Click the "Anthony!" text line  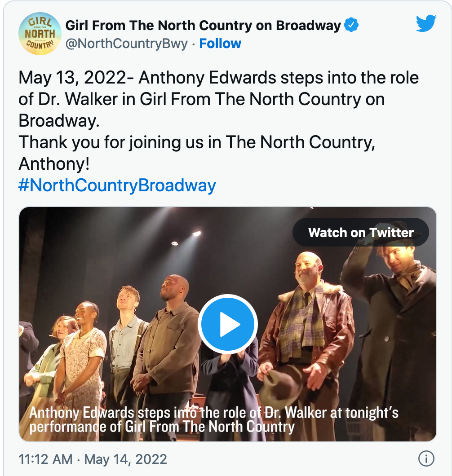coord(54,164)
